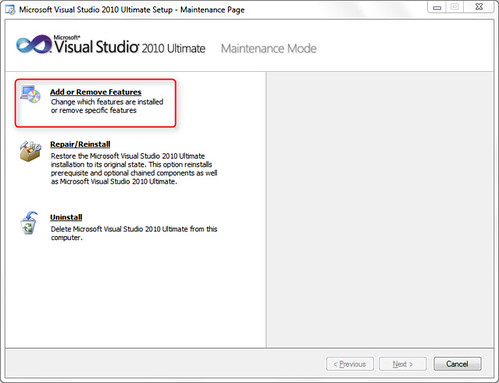Image resolution: width=499 pixels, height=383 pixels.
Task: Click 'Change which features are installed' description
Action: tap(107, 106)
